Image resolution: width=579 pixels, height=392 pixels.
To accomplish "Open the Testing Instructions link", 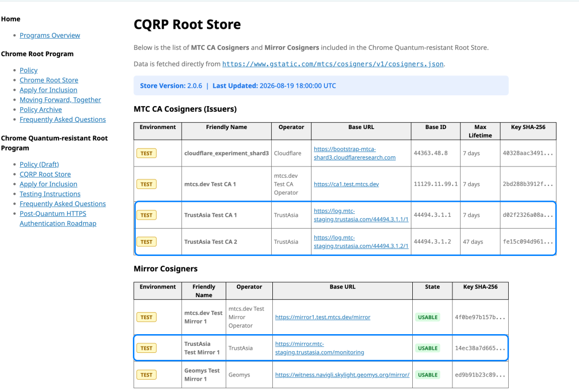I will point(50,194).
